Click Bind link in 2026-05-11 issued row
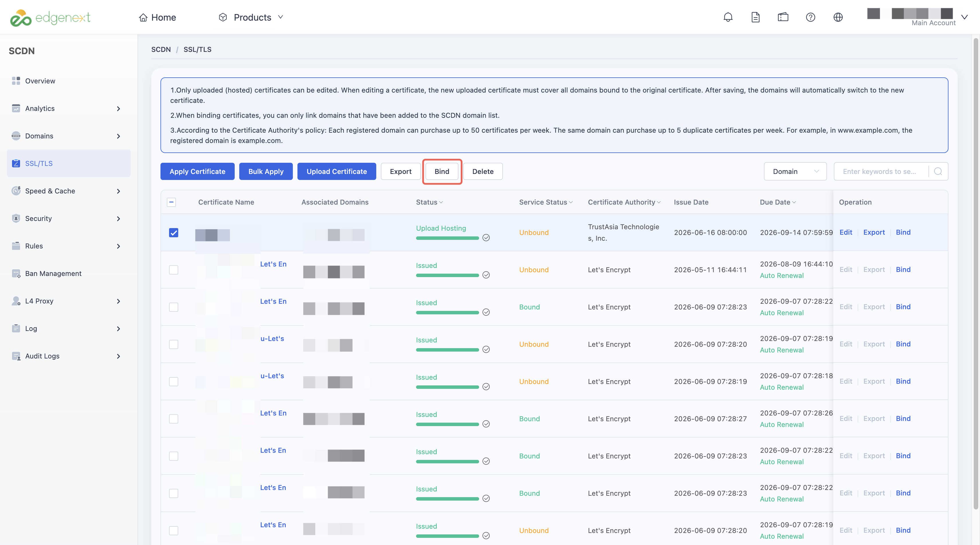Image resolution: width=980 pixels, height=545 pixels. (903, 270)
